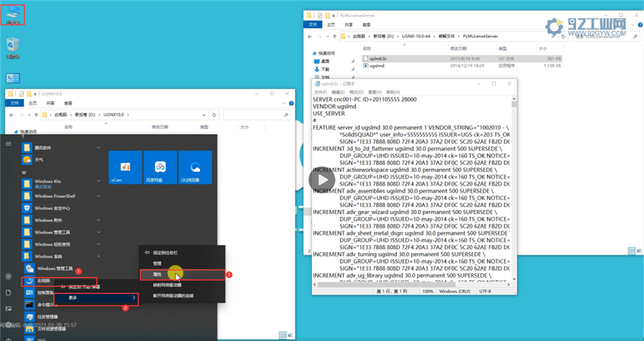Screen dimensions: 644x341
Task: Select ugslmd application file
Action: (462, 66)
